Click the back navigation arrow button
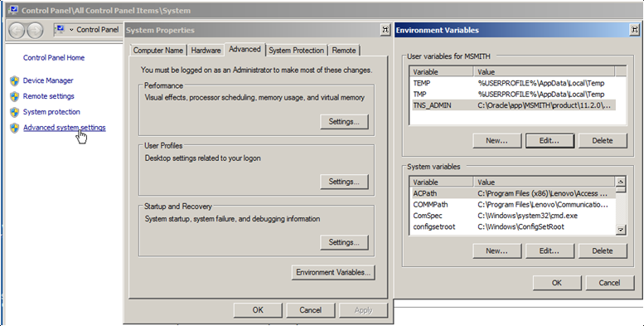Viewport: 644px width, 326px height. pos(17,30)
